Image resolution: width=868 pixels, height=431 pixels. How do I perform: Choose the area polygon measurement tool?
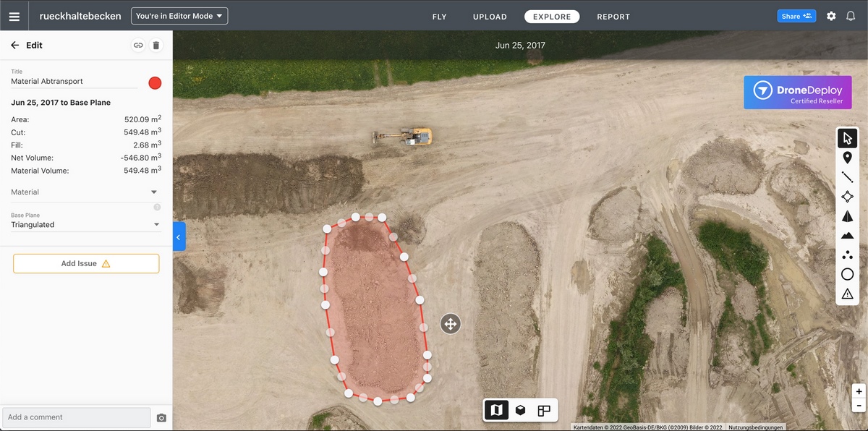click(x=847, y=197)
